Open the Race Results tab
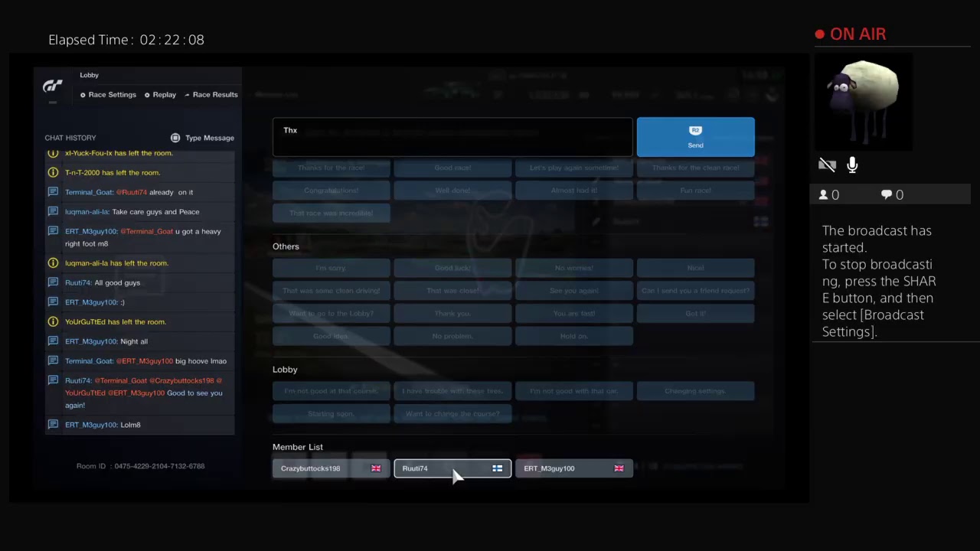 (211, 95)
